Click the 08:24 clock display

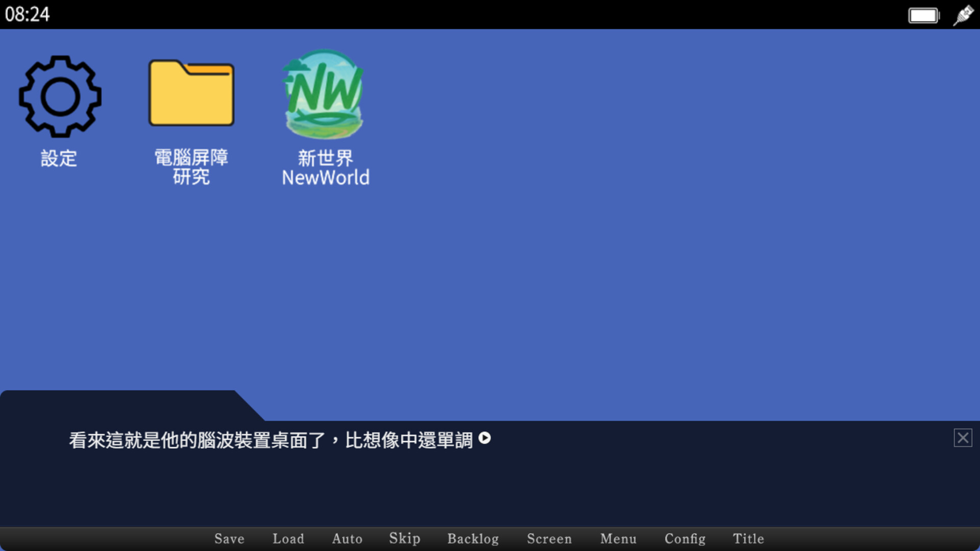(28, 14)
